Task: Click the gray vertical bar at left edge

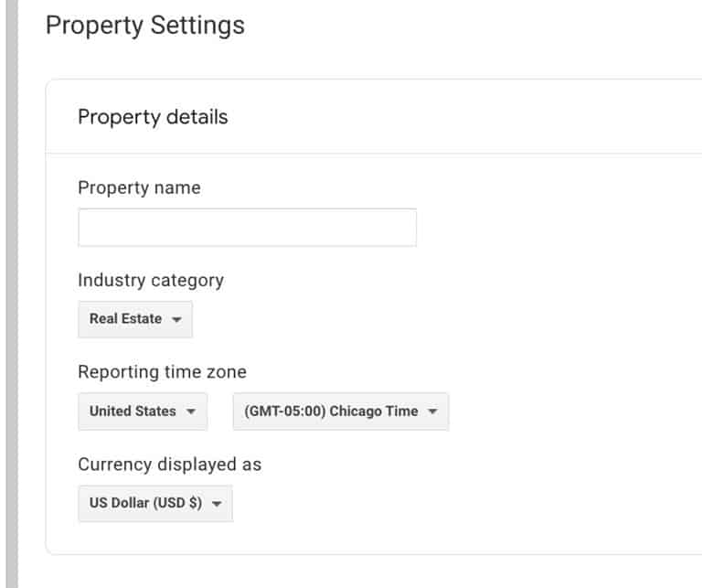Action: click(11, 293)
